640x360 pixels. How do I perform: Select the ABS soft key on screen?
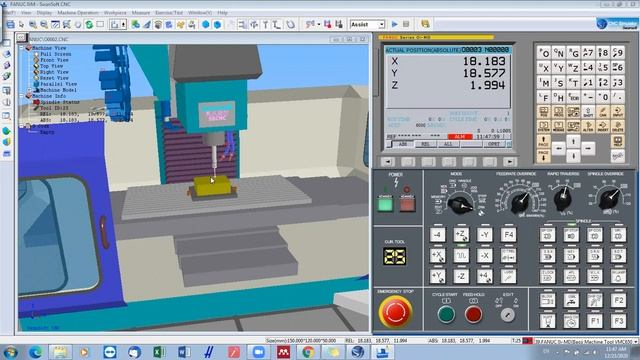click(x=403, y=144)
